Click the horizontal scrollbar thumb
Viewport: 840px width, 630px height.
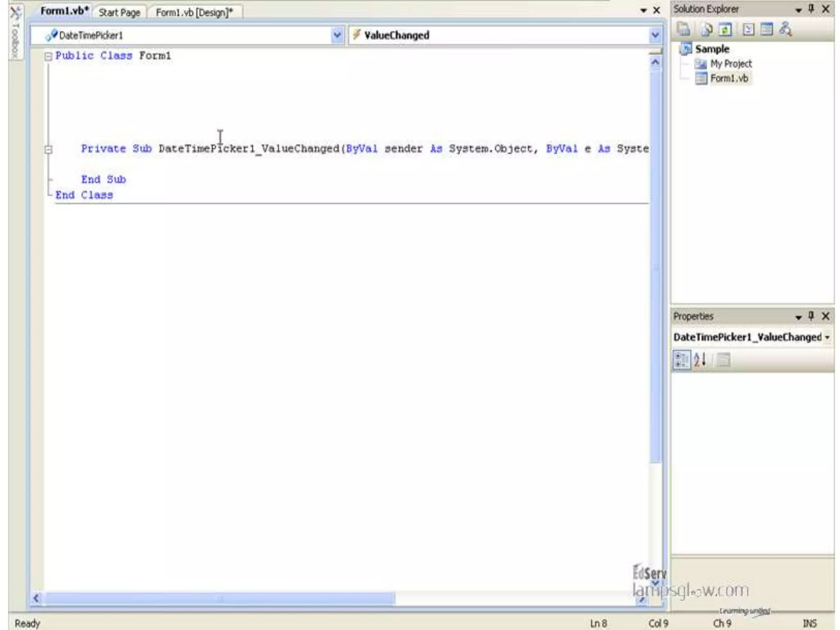click(x=220, y=599)
